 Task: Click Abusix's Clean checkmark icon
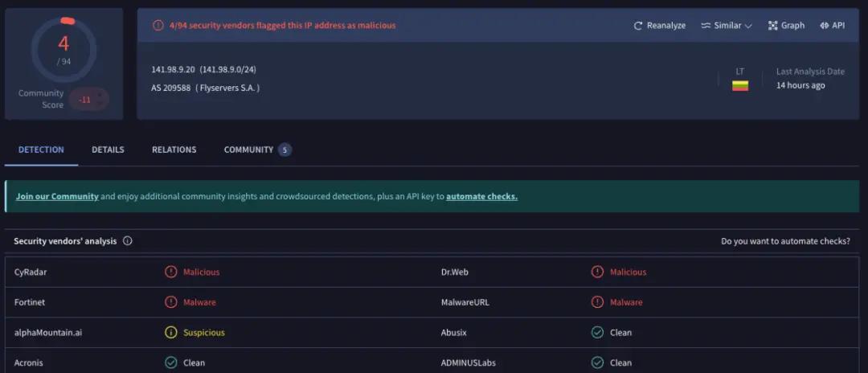[x=597, y=333]
